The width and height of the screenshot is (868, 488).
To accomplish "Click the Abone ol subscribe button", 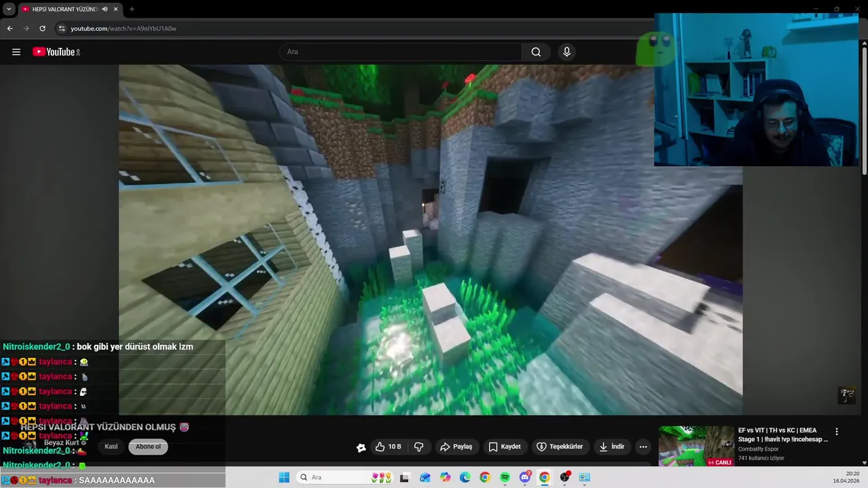I will (148, 447).
